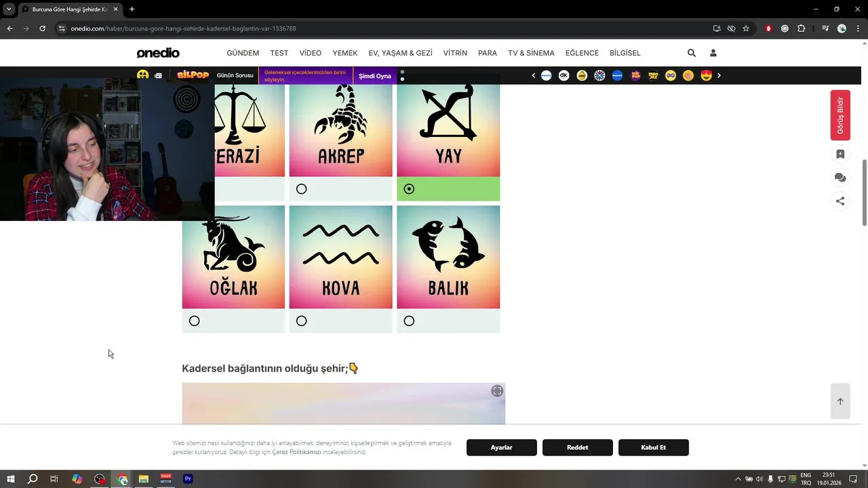Click the Şimdi Oyna button
This screenshot has width=868, height=488.
(x=375, y=76)
